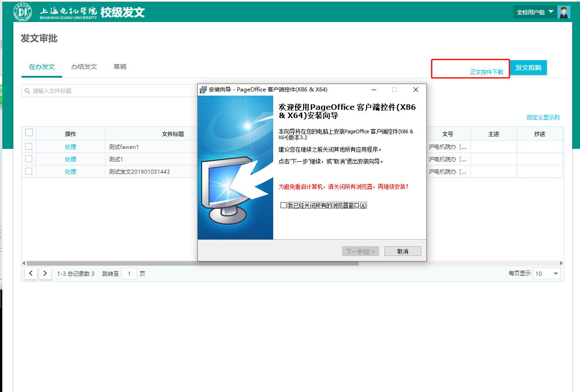Viewport: 580px width, 392px height.
Task: Click the 下一步(N) button
Action: coord(361,251)
